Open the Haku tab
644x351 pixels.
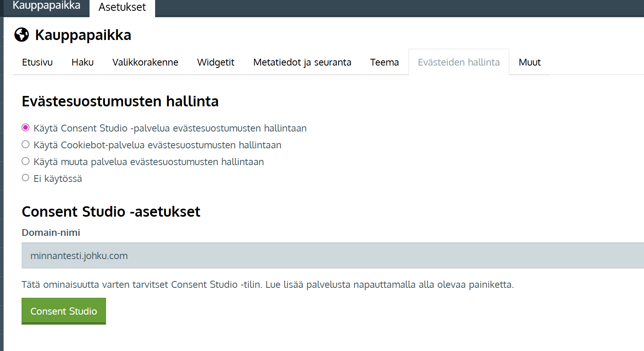click(x=82, y=62)
